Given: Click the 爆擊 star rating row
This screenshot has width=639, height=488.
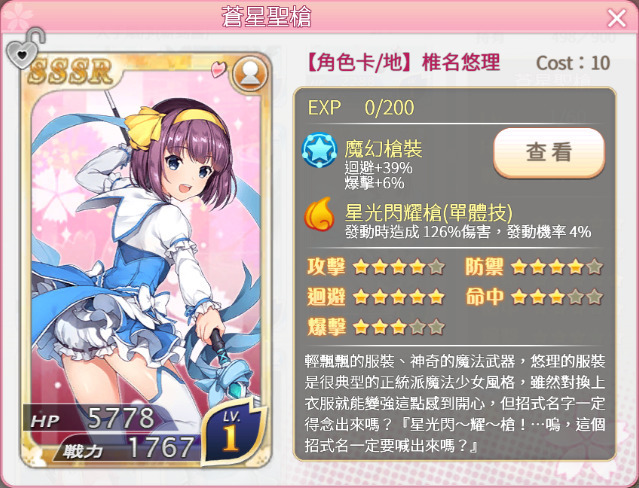Looking at the screenshot, I should pyautogui.click(x=376, y=327).
